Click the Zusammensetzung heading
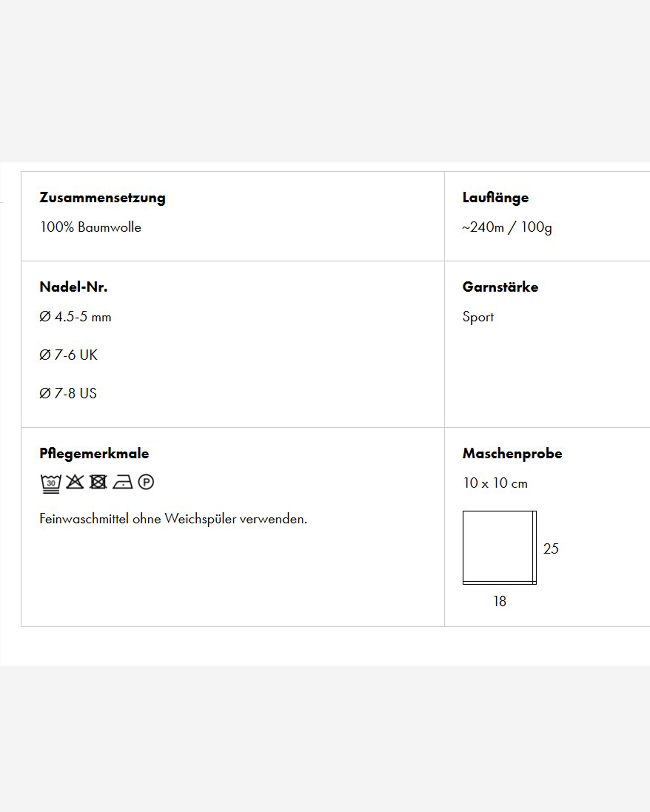The image size is (650, 812). [x=102, y=198]
